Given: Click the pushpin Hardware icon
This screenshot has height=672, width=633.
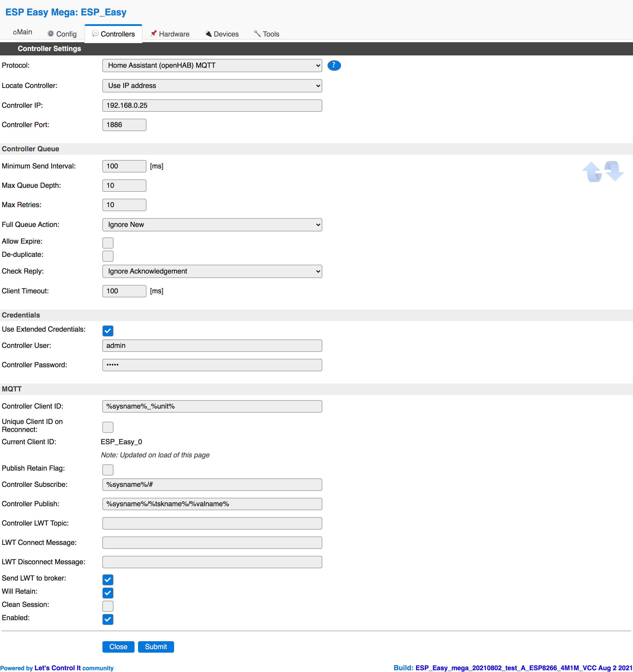Looking at the screenshot, I should click(x=153, y=33).
